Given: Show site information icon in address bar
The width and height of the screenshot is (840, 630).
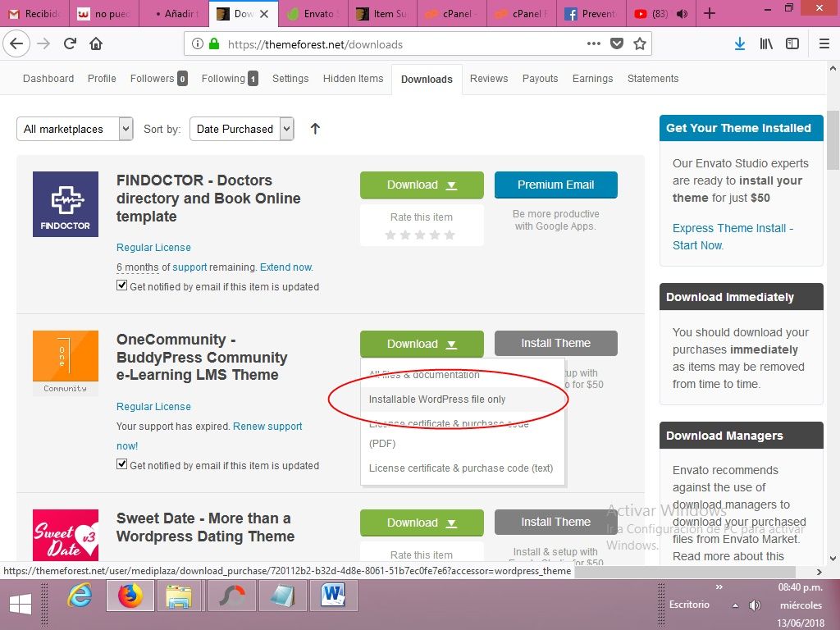Looking at the screenshot, I should pos(197,44).
